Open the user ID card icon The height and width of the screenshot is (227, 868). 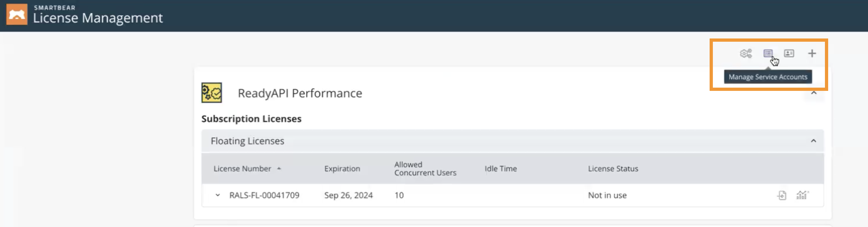tap(789, 53)
